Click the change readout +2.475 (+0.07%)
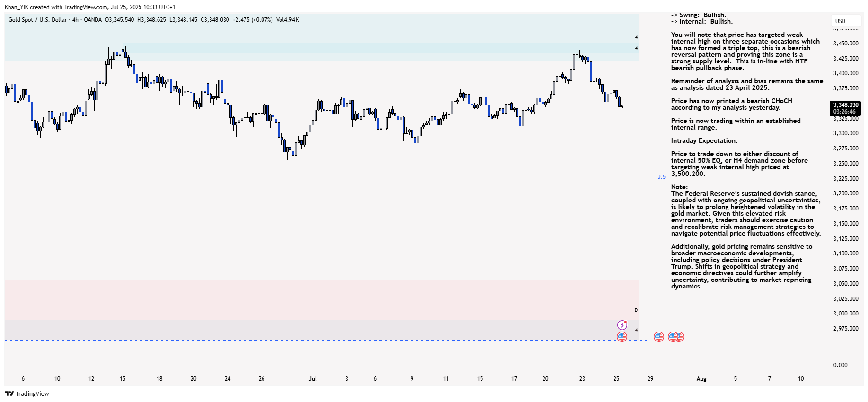 [253, 20]
